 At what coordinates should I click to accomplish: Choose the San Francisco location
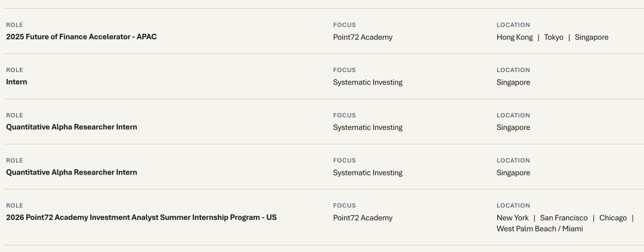[564, 218]
